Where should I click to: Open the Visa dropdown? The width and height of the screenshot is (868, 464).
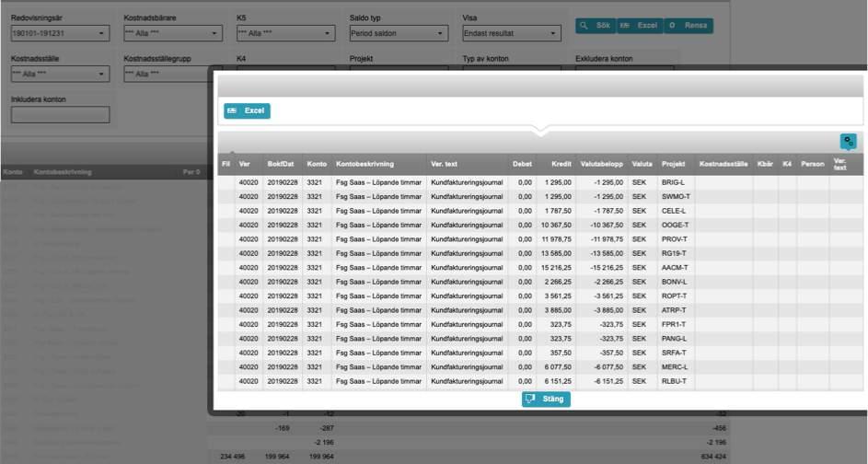[512, 33]
